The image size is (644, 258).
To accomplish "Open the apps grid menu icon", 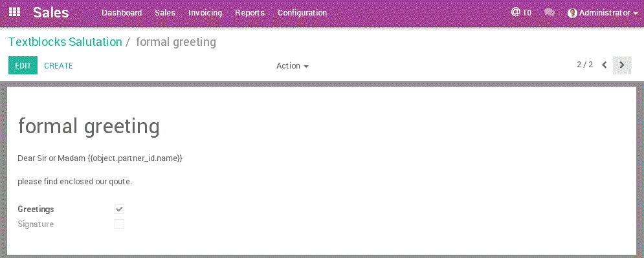I will [14, 12].
